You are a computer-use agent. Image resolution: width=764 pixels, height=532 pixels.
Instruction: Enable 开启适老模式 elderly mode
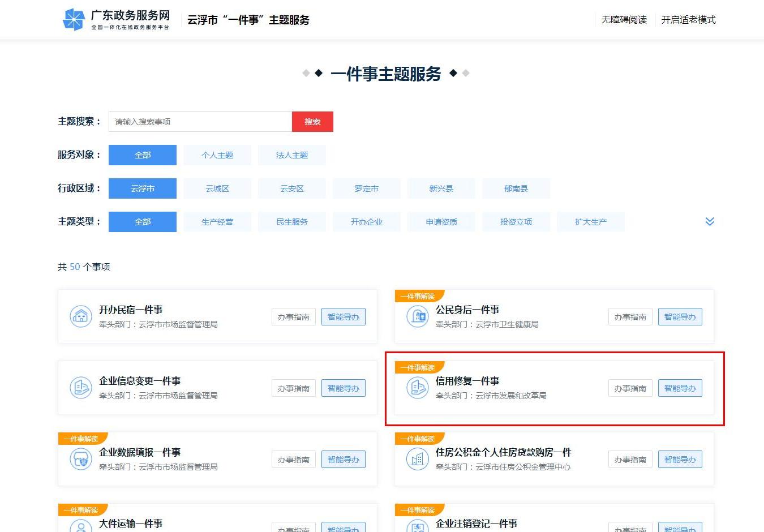click(688, 19)
